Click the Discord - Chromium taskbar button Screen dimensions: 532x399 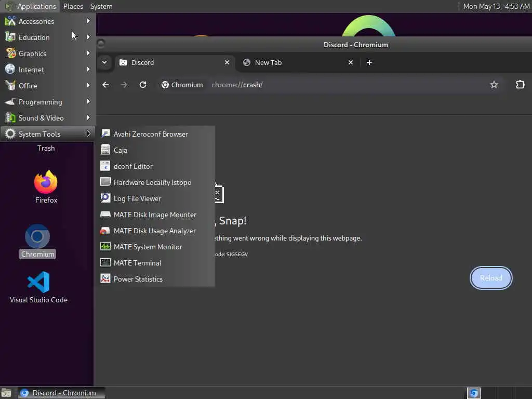pyautogui.click(x=61, y=393)
